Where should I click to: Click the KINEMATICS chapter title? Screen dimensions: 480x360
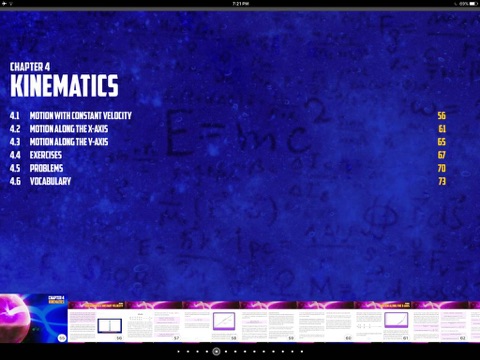(x=64, y=86)
